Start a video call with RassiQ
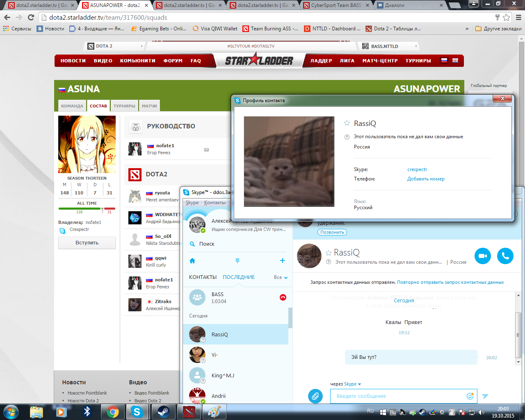 click(x=483, y=256)
